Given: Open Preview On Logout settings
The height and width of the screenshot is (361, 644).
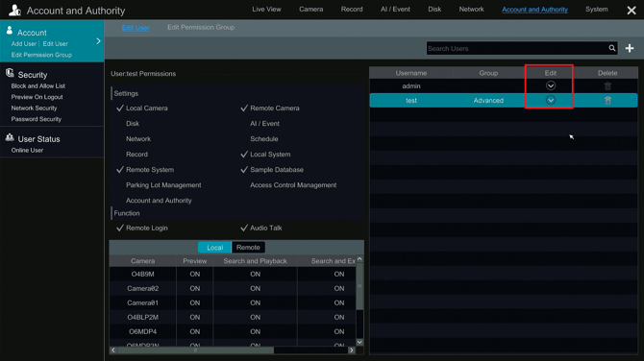Looking at the screenshot, I should point(37,97).
